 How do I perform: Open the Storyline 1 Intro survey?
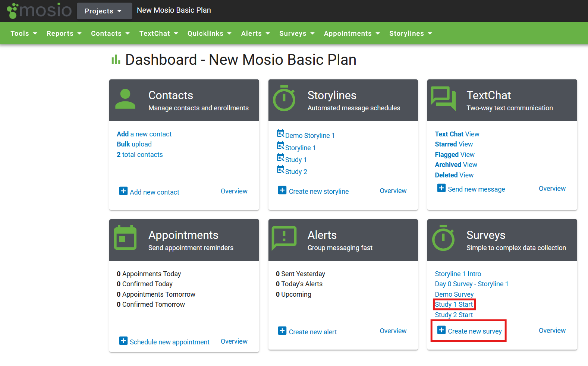click(458, 274)
